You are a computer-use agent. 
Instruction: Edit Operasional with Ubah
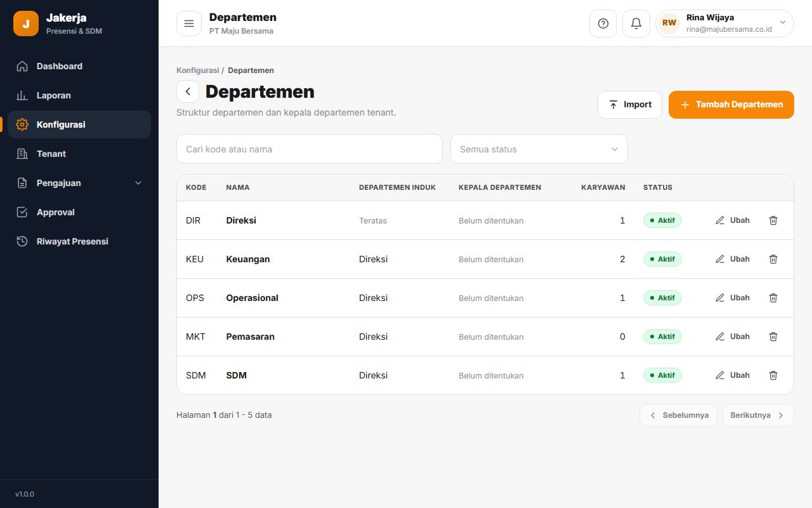click(x=733, y=298)
